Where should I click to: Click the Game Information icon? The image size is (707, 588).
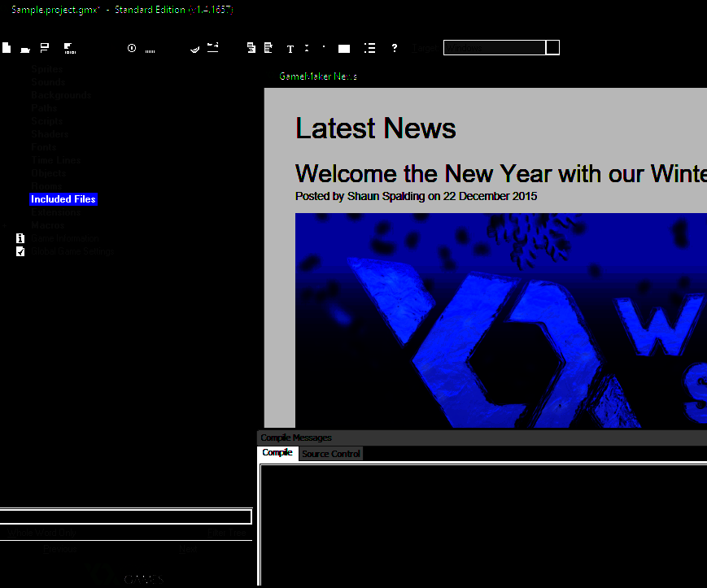point(20,238)
